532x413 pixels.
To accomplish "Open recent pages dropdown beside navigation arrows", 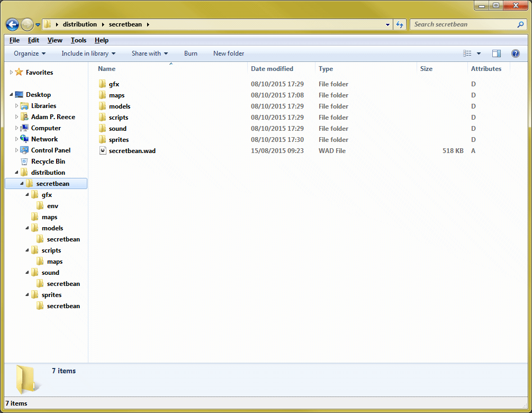I will (x=38, y=25).
